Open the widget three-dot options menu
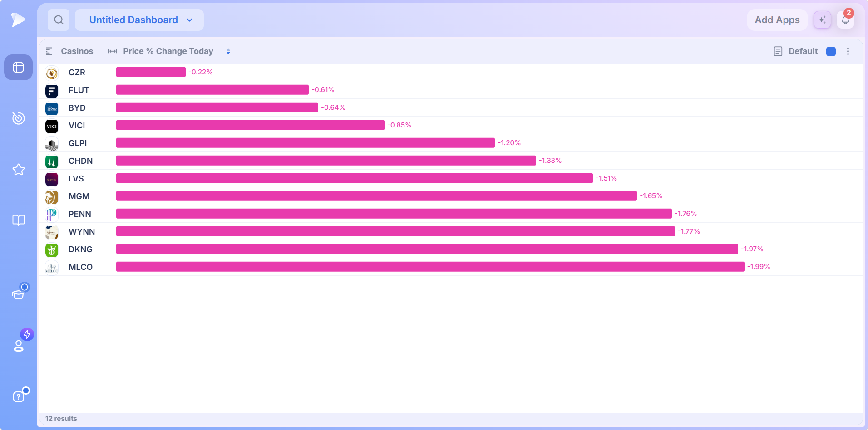Screen dimensions: 868x430 pyautogui.click(x=848, y=51)
